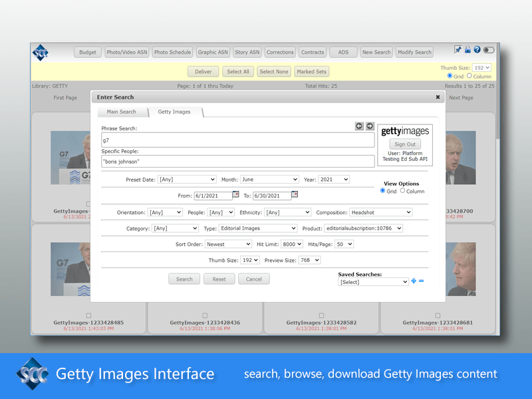Click the Phrase Search field containing g7
This screenshot has height=399, width=532.
(238, 140)
